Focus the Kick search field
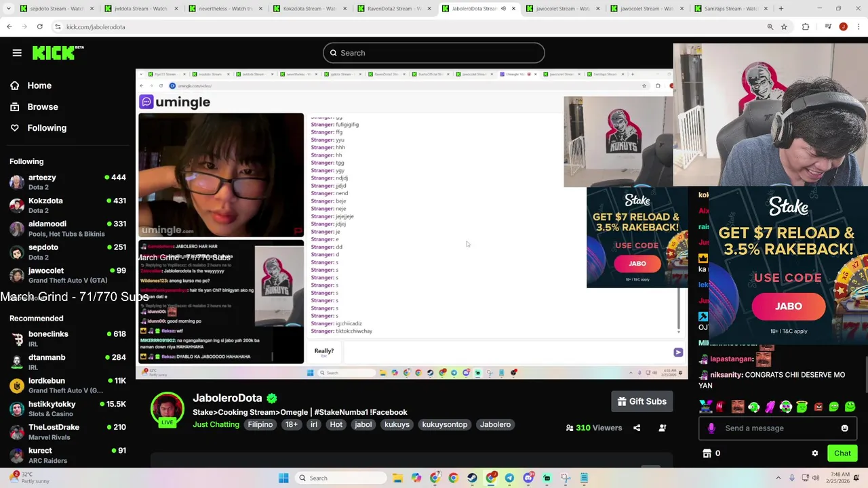This screenshot has height=488, width=868. (433, 53)
